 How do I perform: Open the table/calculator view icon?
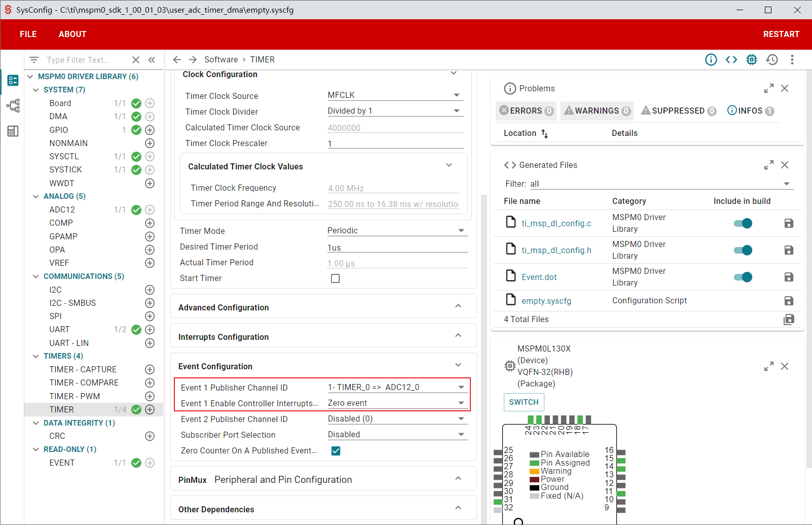(13, 131)
